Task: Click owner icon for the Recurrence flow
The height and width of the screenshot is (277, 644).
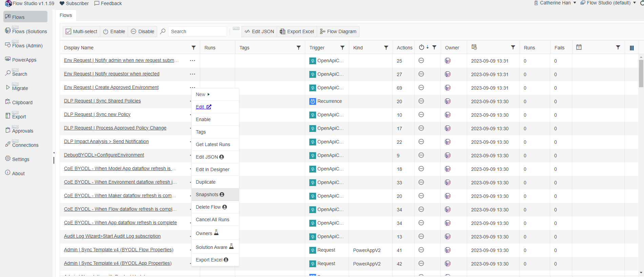Action: coord(448,101)
